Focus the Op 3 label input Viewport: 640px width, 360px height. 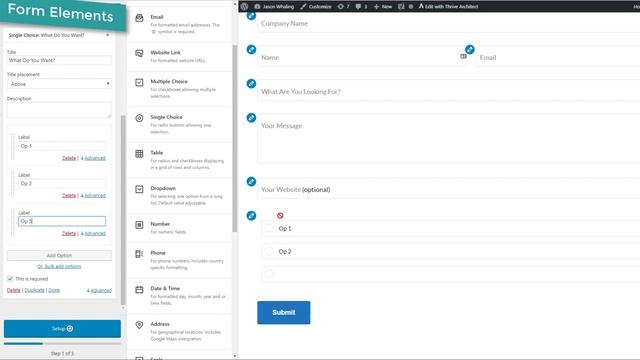click(62, 221)
